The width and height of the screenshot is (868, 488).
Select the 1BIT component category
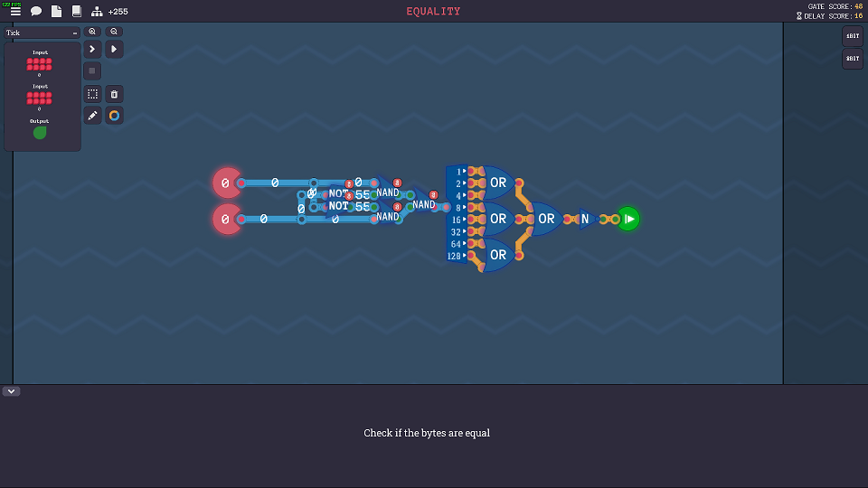point(852,36)
